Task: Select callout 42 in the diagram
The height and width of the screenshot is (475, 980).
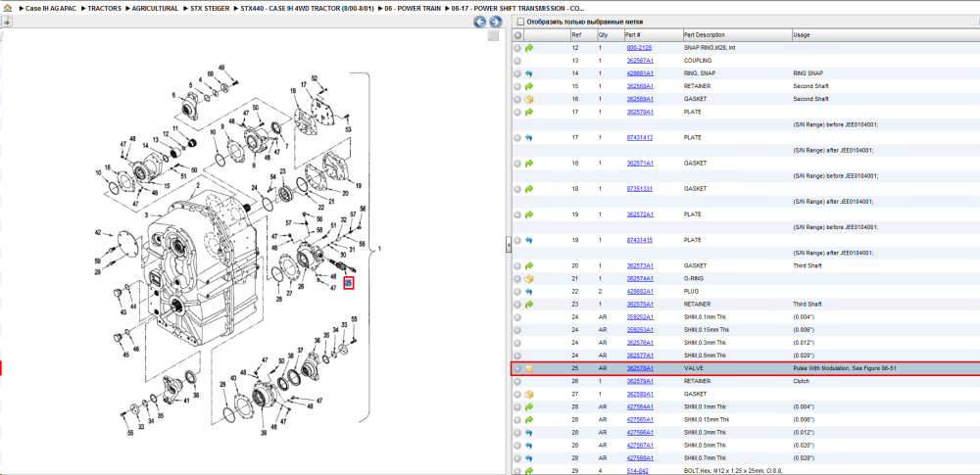Action: [97, 232]
